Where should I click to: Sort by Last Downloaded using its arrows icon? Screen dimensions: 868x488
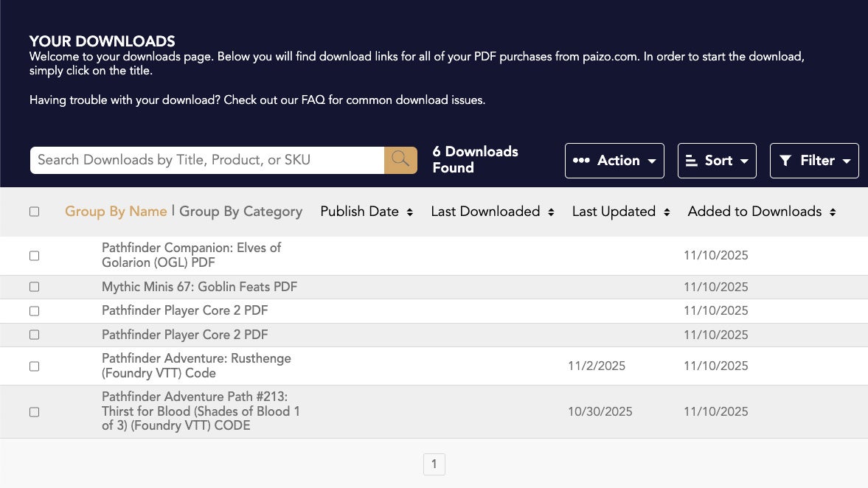(x=551, y=212)
